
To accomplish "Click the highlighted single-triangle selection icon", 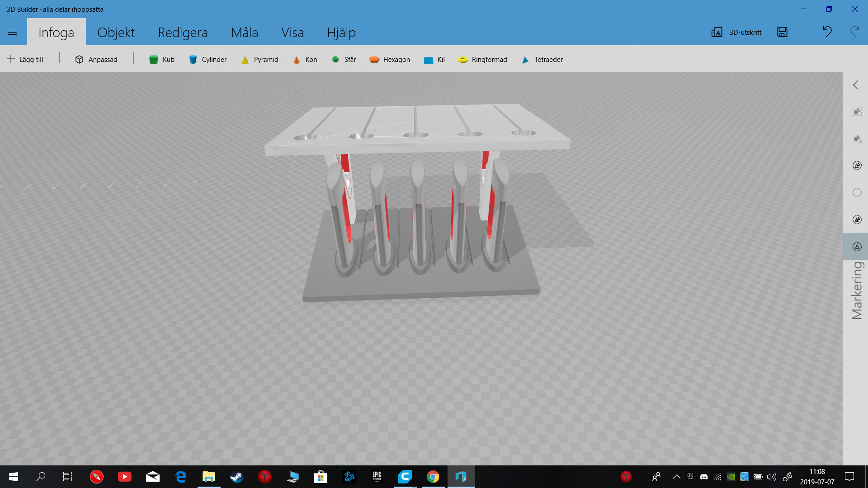I will point(857,247).
